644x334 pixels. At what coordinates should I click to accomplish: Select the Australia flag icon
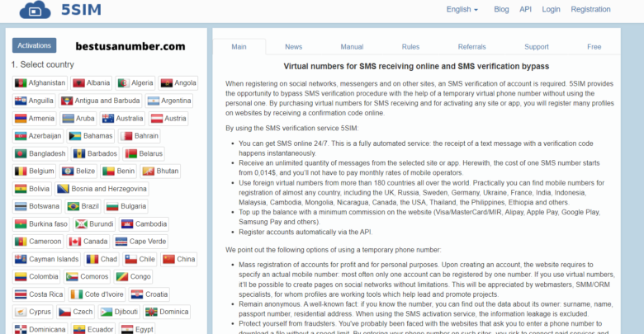pyautogui.click(x=108, y=119)
